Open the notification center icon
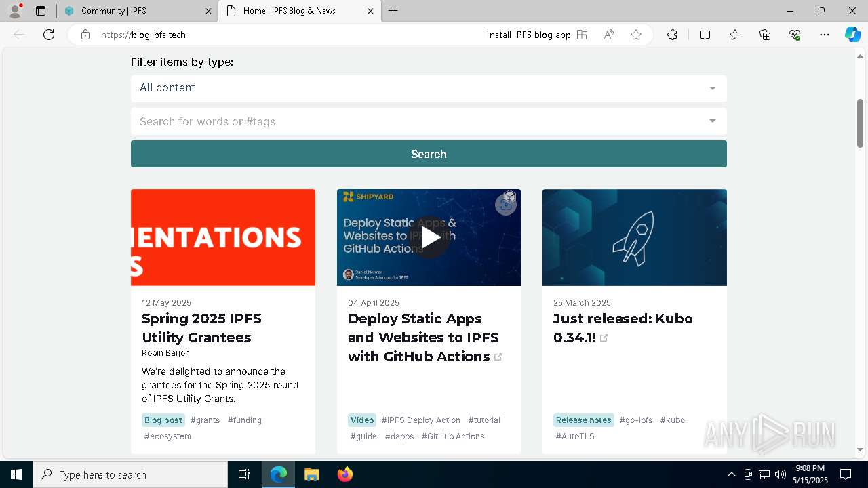868x488 pixels. [846, 474]
